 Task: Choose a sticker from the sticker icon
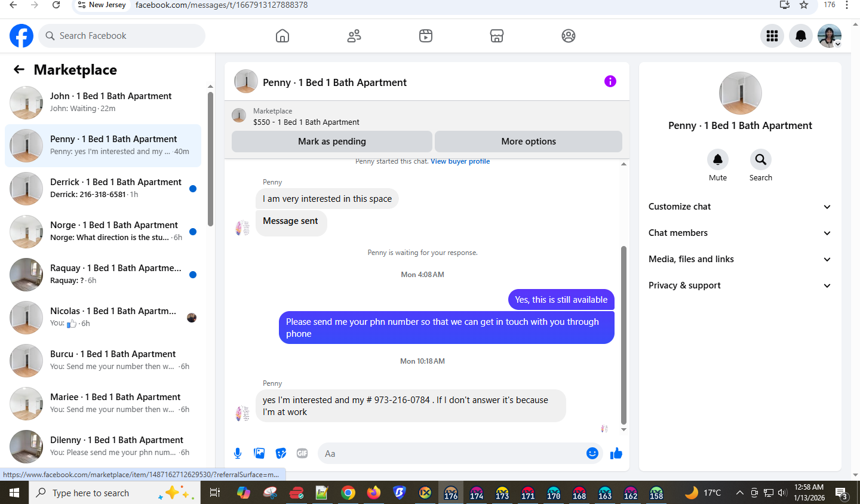pos(281,453)
